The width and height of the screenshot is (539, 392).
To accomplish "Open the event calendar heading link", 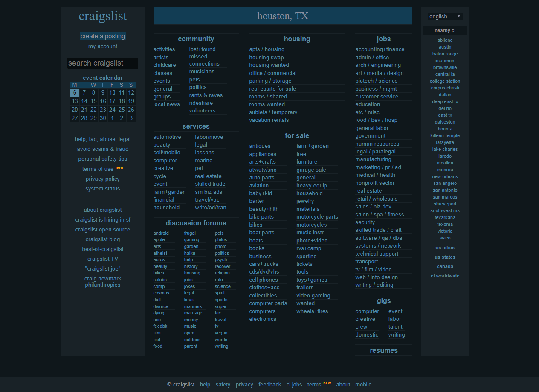I will 103,78.
